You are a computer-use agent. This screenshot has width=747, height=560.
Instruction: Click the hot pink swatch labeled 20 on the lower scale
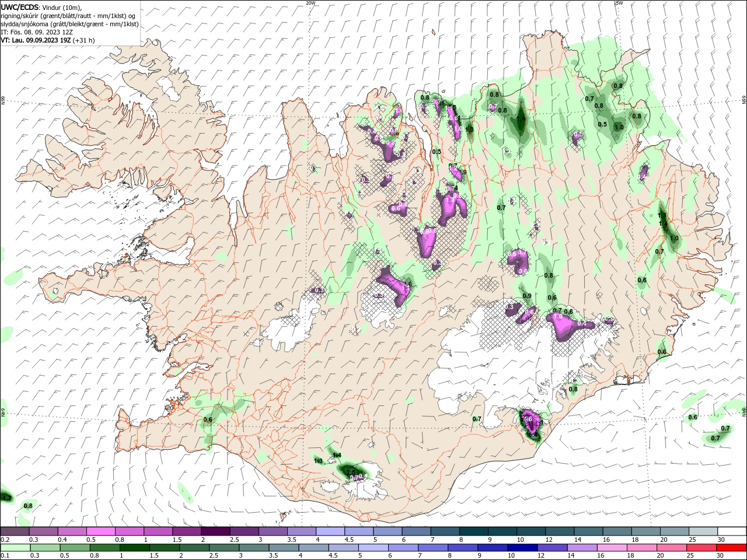pos(672,548)
